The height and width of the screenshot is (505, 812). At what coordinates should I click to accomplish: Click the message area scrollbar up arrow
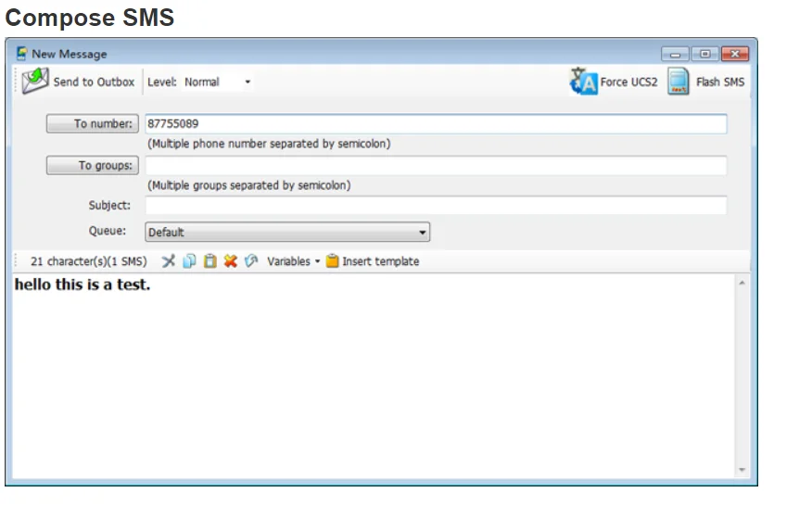[742, 283]
